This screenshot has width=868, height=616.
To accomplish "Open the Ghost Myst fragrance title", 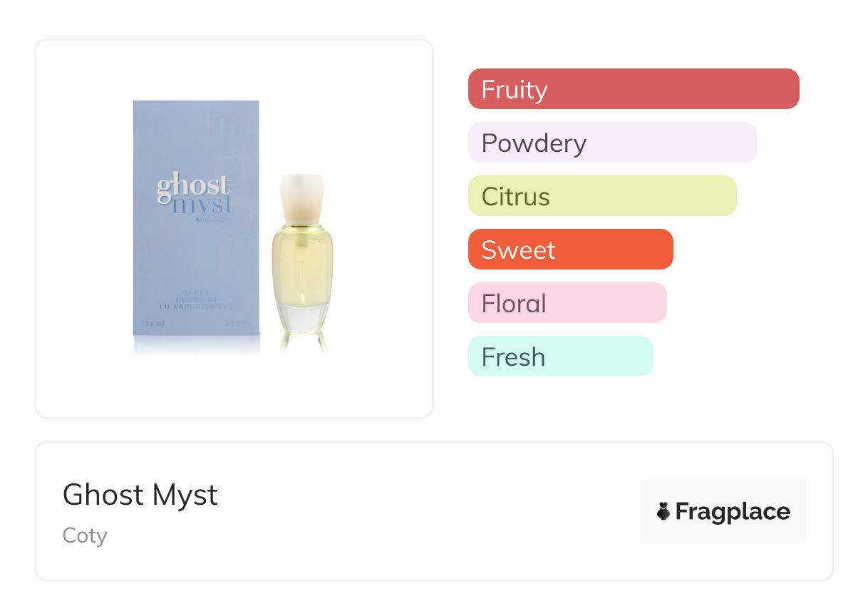I will click(x=140, y=495).
